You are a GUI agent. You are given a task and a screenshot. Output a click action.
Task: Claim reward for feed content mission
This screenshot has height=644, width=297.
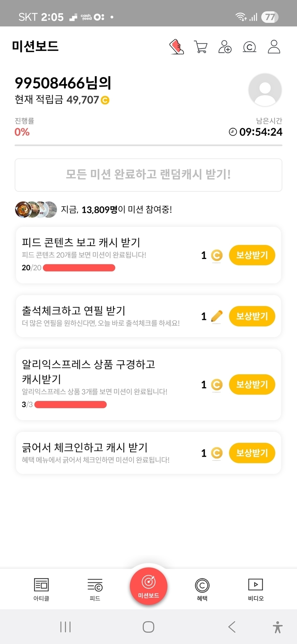click(252, 255)
